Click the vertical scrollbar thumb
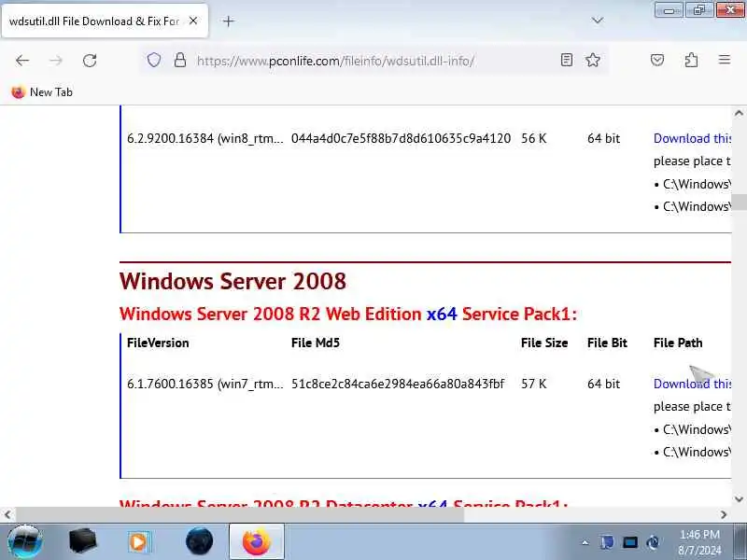The width and height of the screenshot is (747, 560). [x=739, y=202]
